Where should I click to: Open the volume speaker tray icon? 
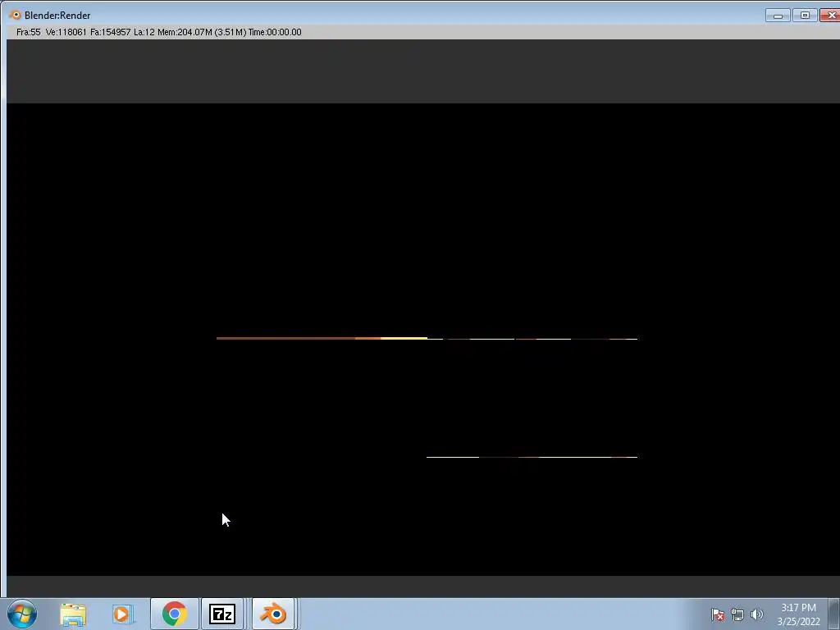click(756, 614)
